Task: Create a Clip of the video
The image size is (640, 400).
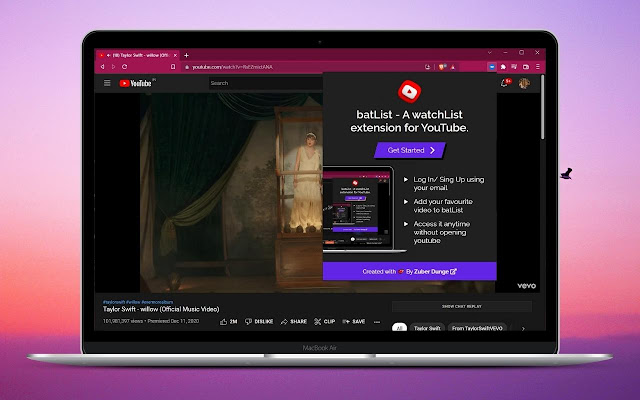Action: pyautogui.click(x=325, y=322)
